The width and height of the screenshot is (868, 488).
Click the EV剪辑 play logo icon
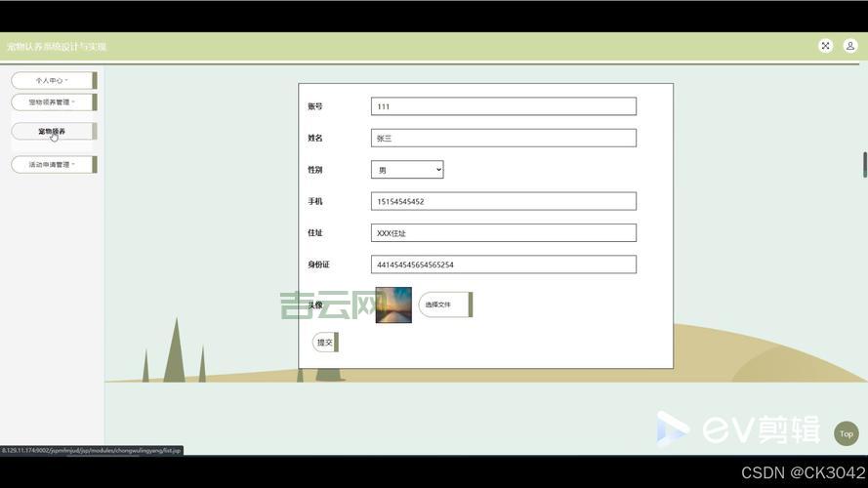(x=672, y=429)
